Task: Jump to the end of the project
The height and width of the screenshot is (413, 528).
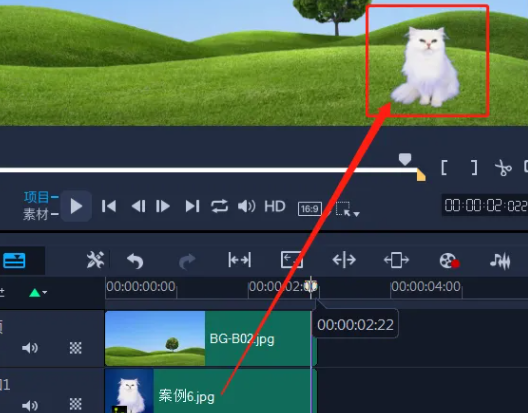Action: [x=192, y=206]
